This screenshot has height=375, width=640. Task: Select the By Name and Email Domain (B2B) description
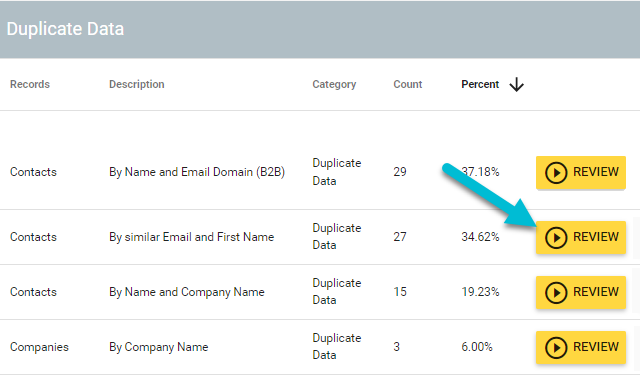(x=197, y=172)
